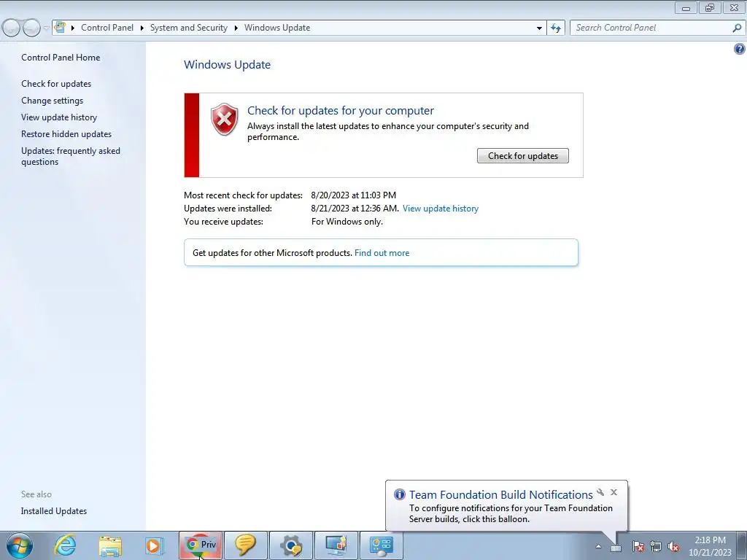747x560 pixels.
Task: Go back with the Back arrow button
Action: point(12,28)
